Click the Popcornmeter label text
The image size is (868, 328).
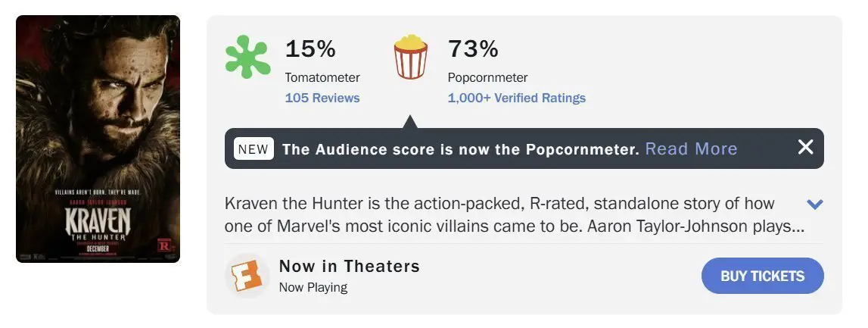tap(487, 77)
